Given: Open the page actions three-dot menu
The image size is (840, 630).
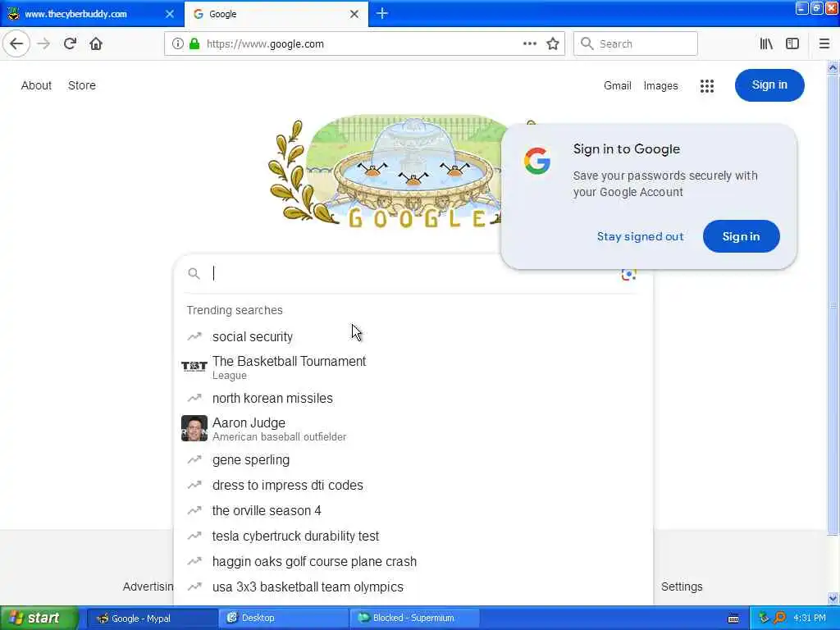Looking at the screenshot, I should (x=529, y=44).
